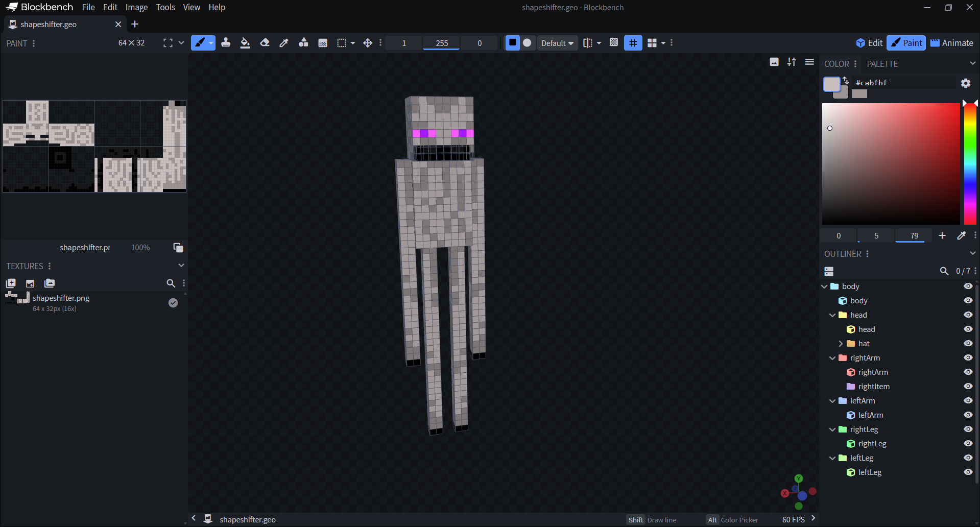980x527 pixels.
Task: Toggle lock alpha channel
Action: click(x=614, y=43)
